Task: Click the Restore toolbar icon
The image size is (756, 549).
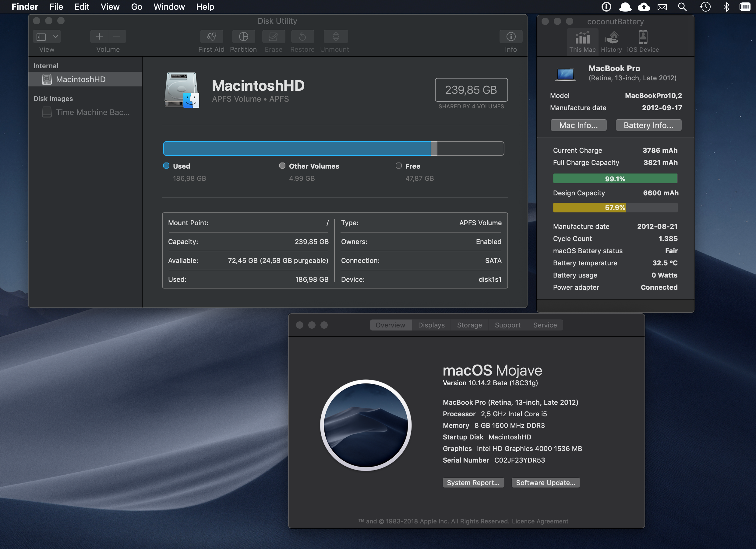Action: point(302,37)
